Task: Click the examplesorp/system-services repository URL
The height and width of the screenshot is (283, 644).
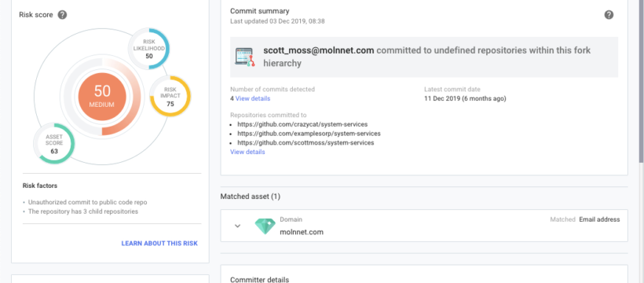Action: pyautogui.click(x=309, y=134)
